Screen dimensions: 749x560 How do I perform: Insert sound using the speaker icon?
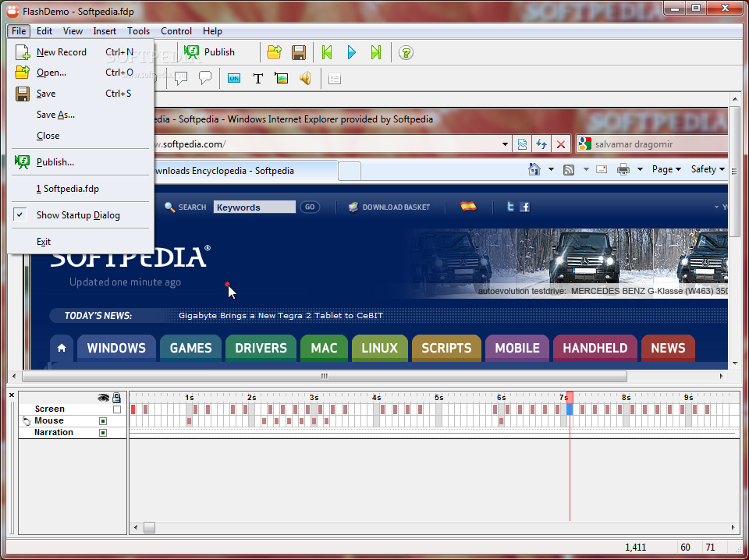pyautogui.click(x=305, y=78)
